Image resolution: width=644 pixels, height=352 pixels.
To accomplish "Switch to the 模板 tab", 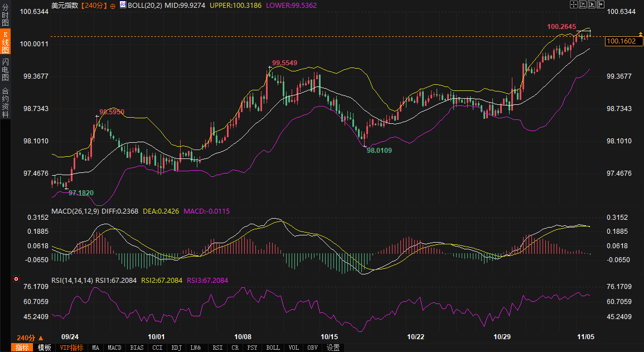I will pyautogui.click(x=45, y=348).
